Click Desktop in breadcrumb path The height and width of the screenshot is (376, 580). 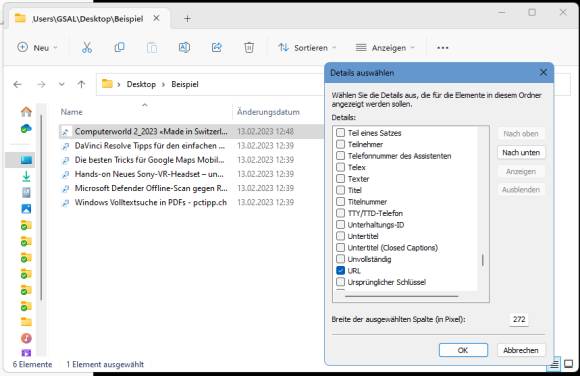[141, 84]
